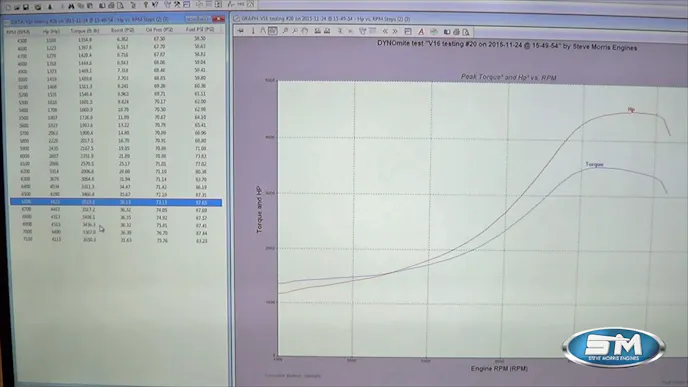Image resolution: width=688 pixels, height=387 pixels.
Task: Click the Hp (Hp) column header
Action: [x=51, y=32]
